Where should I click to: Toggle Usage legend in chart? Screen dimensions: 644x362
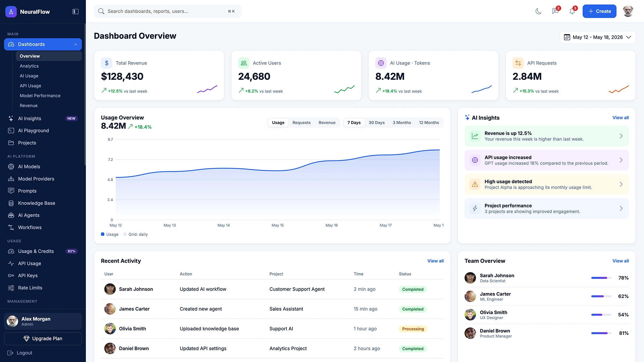[110, 235]
